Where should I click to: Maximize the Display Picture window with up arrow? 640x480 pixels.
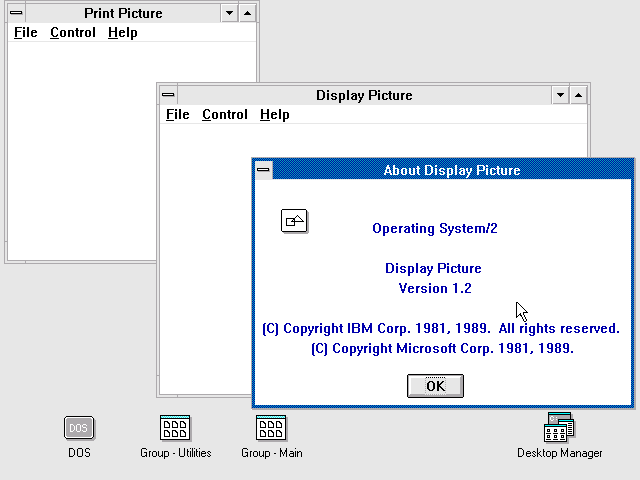[578, 95]
